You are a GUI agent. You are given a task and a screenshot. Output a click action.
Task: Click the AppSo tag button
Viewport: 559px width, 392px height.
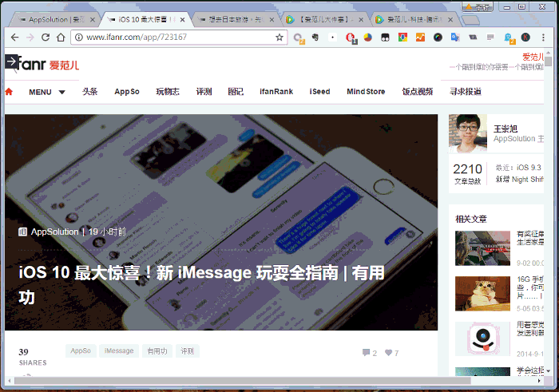point(81,351)
